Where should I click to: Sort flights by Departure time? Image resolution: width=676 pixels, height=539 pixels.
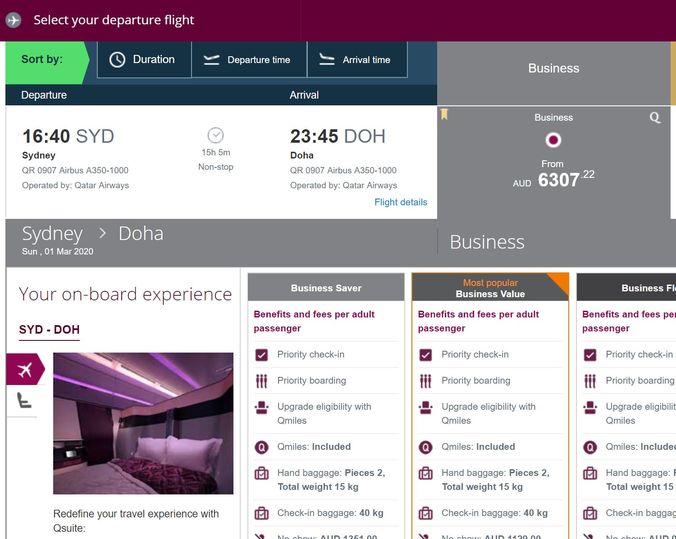[249, 60]
